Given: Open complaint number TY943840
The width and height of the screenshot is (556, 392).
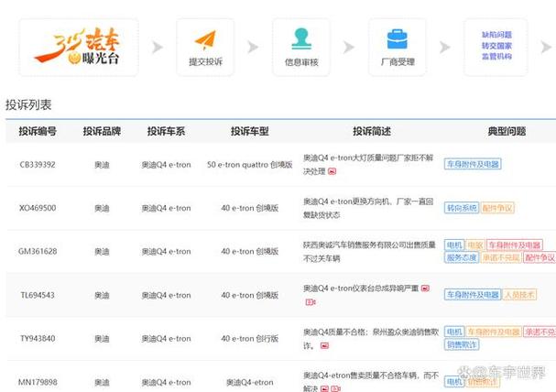Looking at the screenshot, I should [38, 339].
